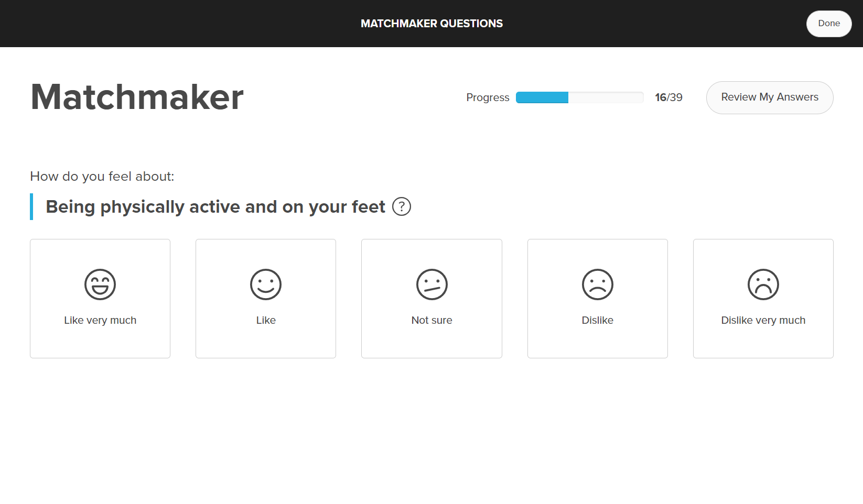Choose the "Like" text option
863x504 pixels.
click(x=266, y=320)
